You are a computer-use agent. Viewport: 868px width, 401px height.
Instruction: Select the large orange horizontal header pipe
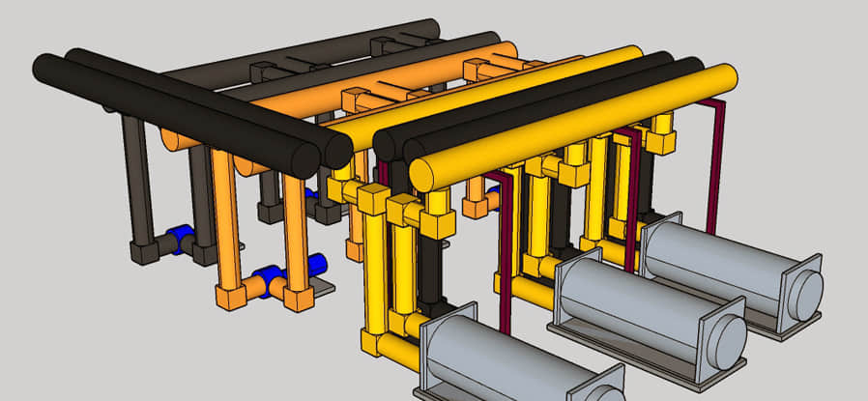point(387,89)
